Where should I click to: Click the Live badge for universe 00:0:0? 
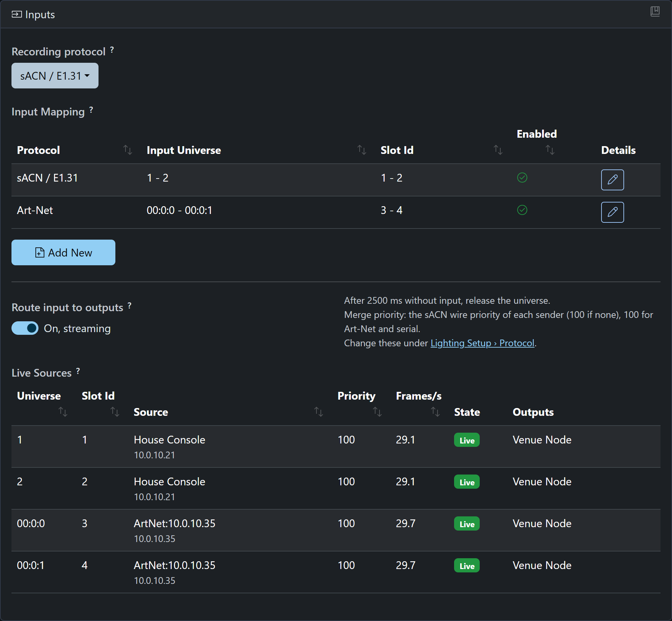(467, 524)
